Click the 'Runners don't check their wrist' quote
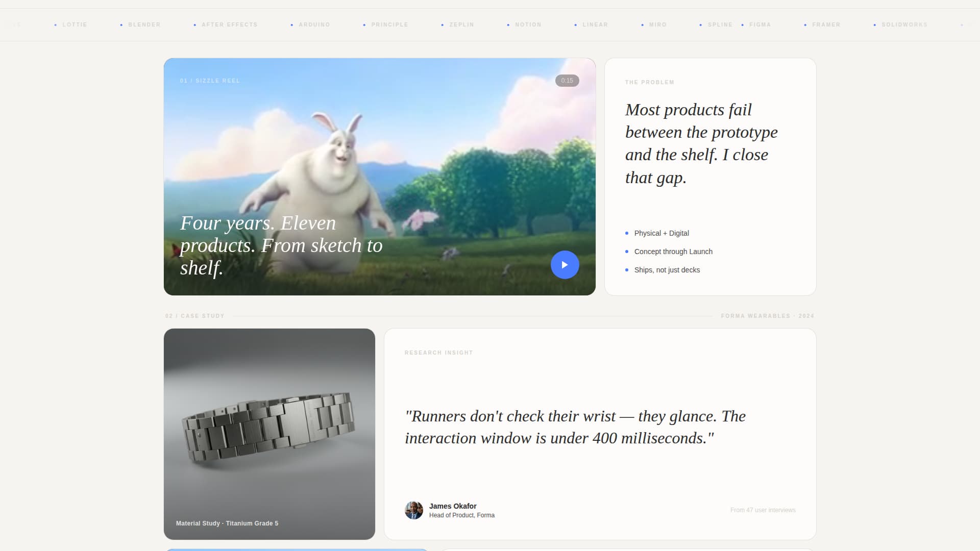This screenshot has height=551, width=980. (575, 427)
